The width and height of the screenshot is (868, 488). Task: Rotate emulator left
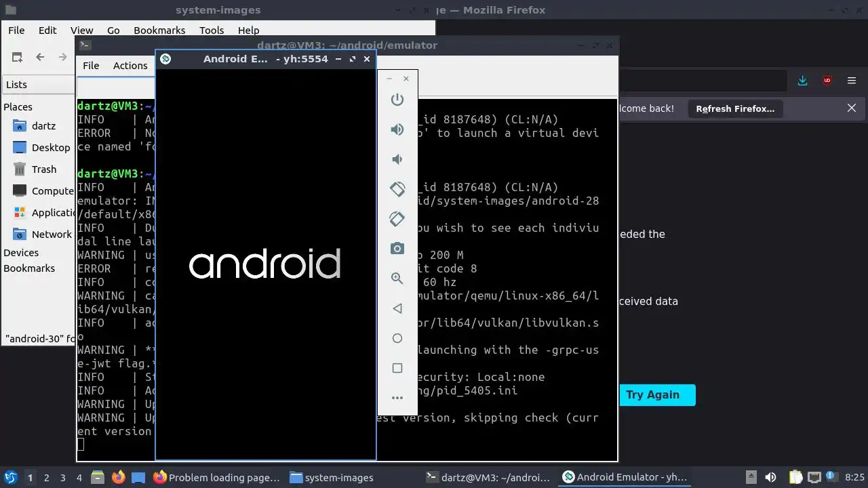pos(397,189)
